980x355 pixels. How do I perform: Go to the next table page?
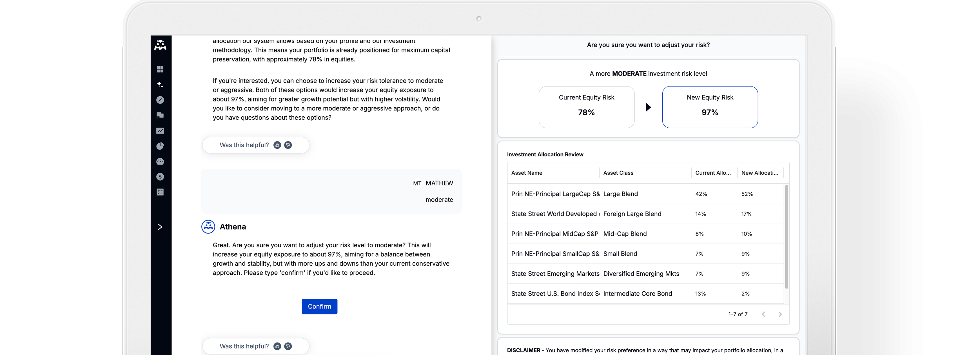point(780,314)
